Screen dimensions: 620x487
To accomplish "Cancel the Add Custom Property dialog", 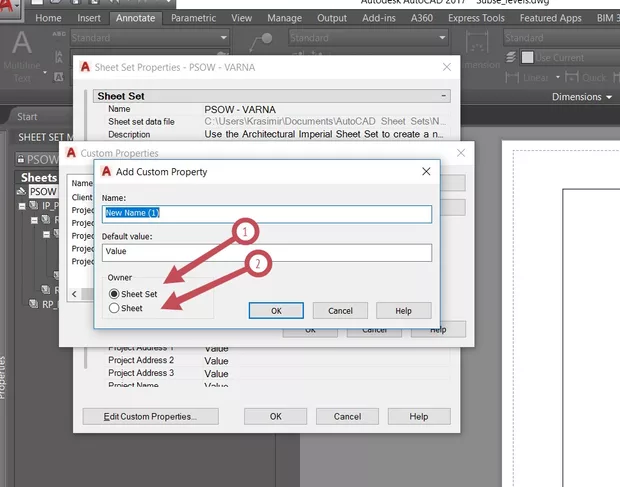I will click(340, 311).
